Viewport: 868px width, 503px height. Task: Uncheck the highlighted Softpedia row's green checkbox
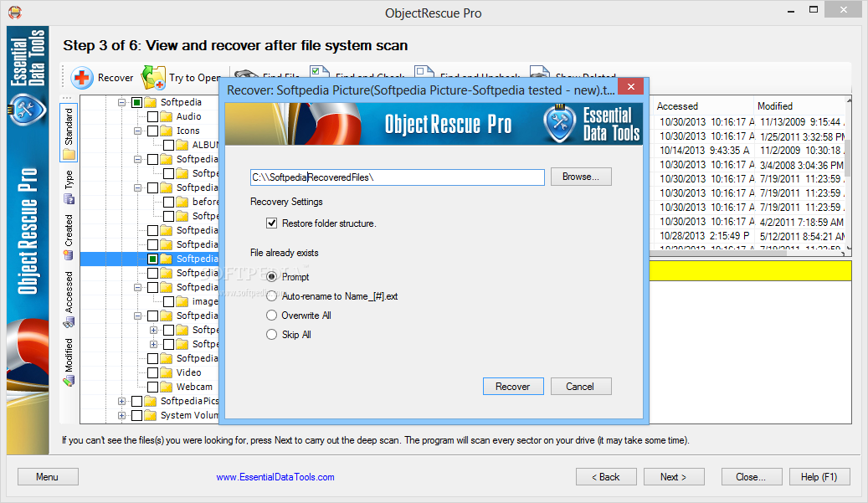(x=153, y=259)
